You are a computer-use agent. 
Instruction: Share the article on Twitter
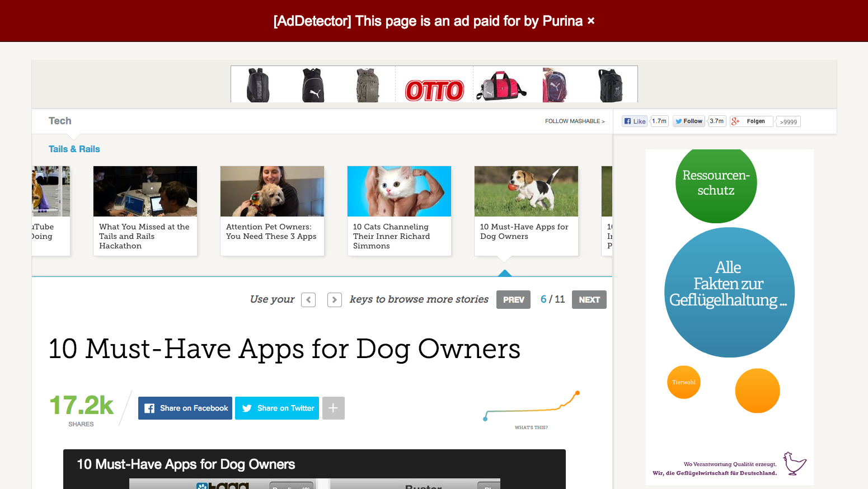click(277, 408)
